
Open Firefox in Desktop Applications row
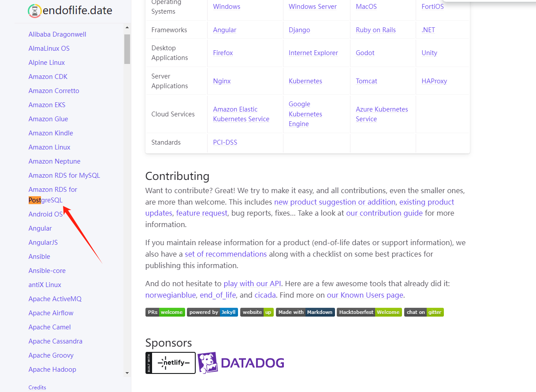223,53
